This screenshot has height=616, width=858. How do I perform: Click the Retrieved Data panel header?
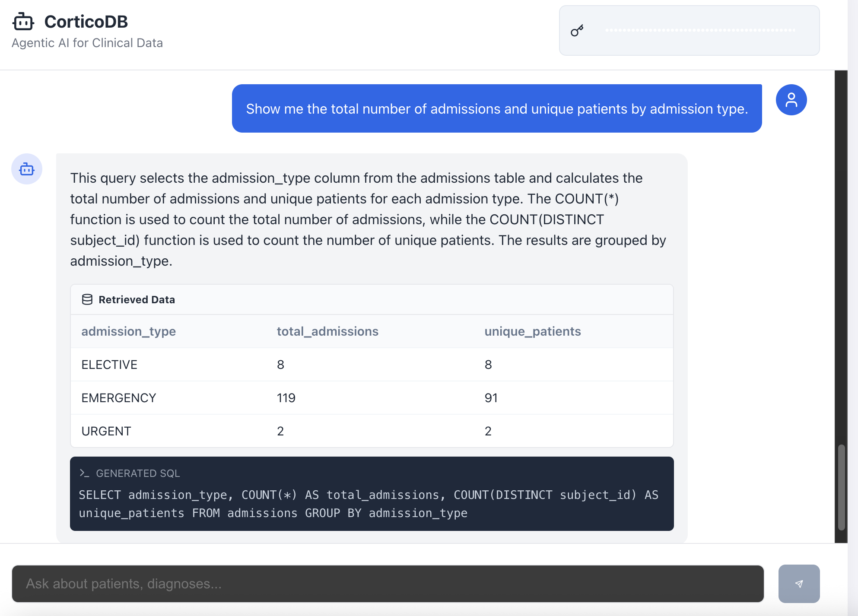[x=372, y=299]
